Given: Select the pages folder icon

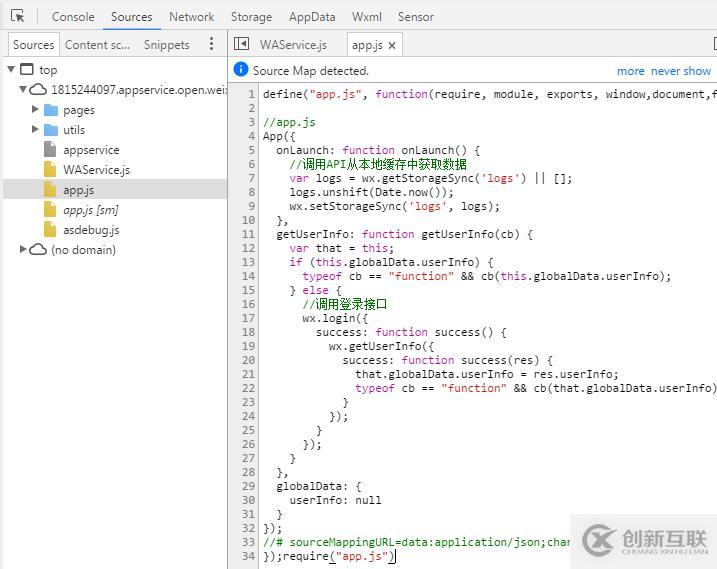Looking at the screenshot, I should click(51, 110).
